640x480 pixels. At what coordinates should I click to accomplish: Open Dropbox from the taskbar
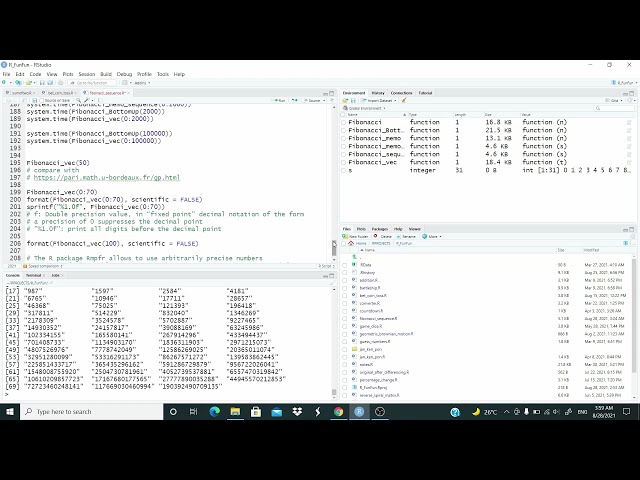pos(297,412)
